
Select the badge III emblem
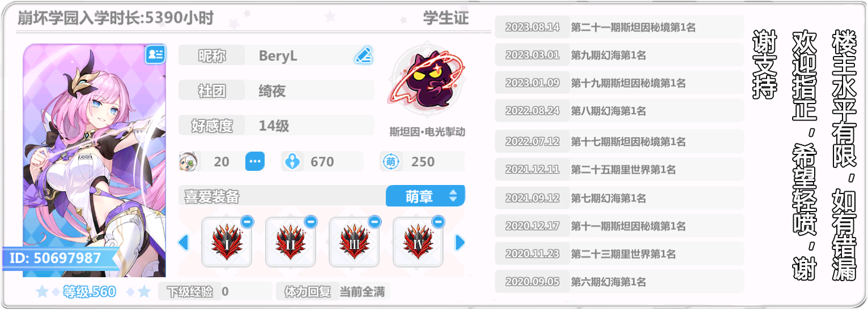coord(354,243)
